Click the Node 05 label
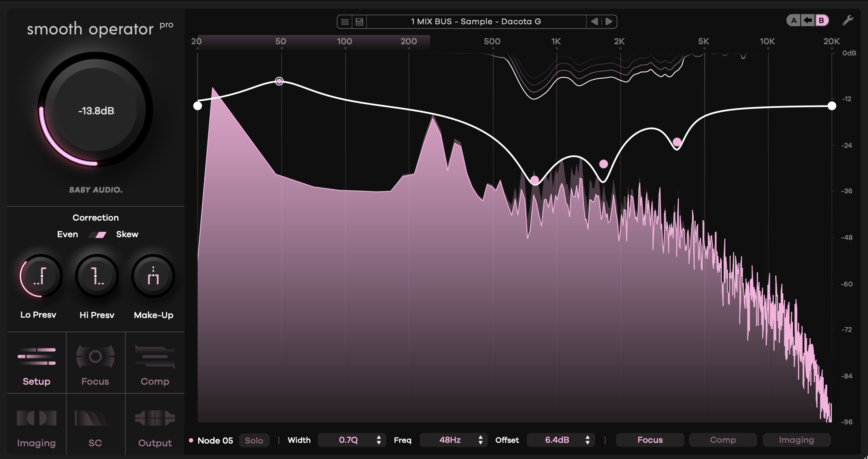Screen dimensions: 868x459 point(215,441)
